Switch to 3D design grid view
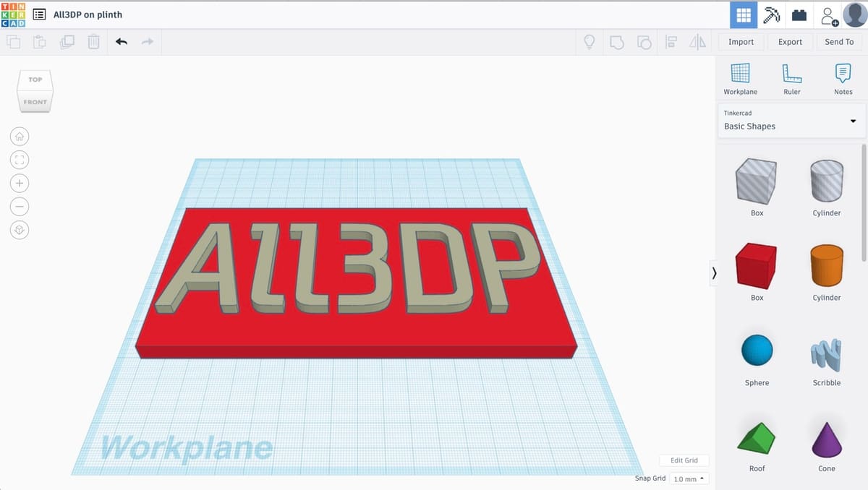This screenshot has height=490, width=868. [744, 15]
